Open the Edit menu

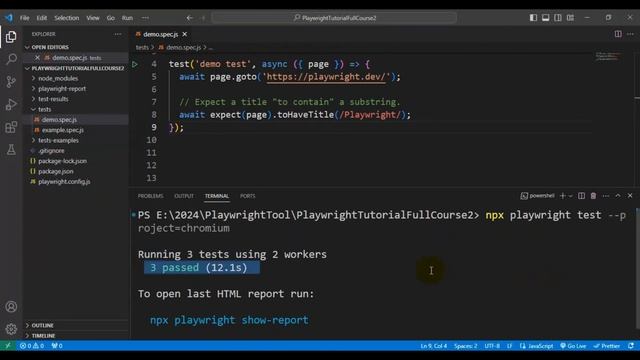click(42, 18)
